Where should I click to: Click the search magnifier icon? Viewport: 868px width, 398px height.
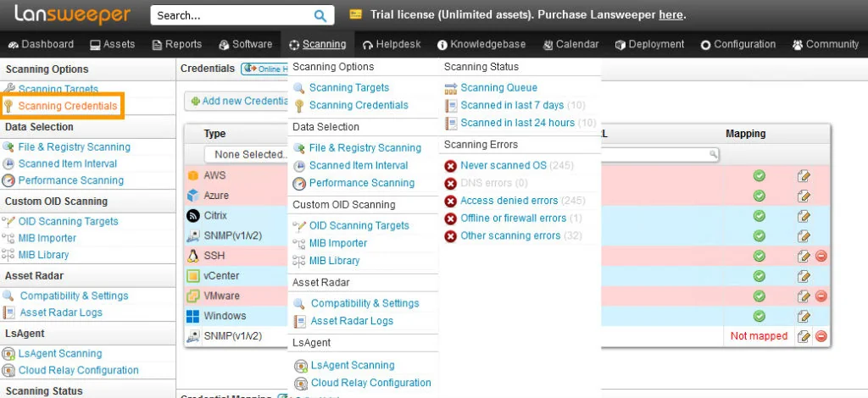(320, 15)
